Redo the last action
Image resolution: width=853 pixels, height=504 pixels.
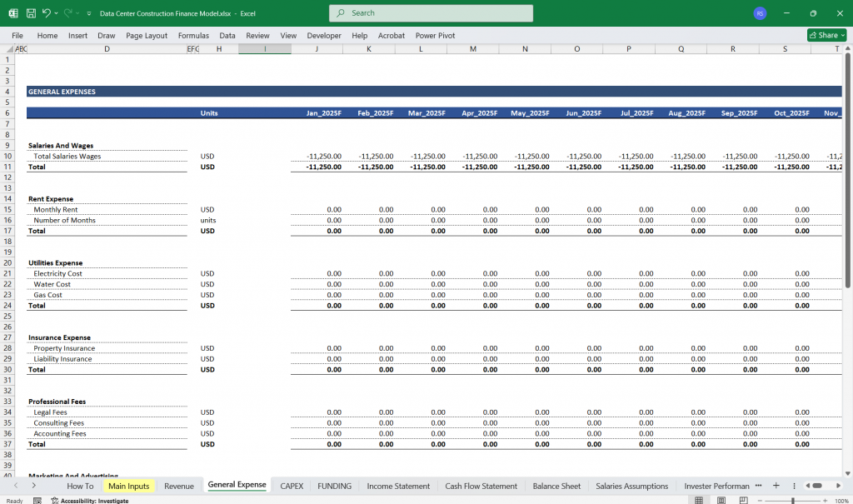[x=67, y=12]
